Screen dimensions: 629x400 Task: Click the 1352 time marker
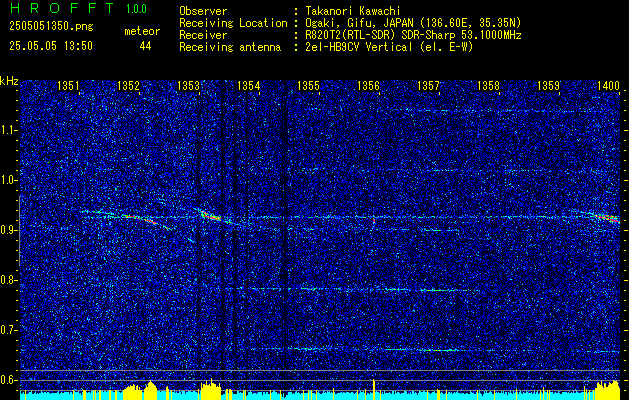pos(128,85)
